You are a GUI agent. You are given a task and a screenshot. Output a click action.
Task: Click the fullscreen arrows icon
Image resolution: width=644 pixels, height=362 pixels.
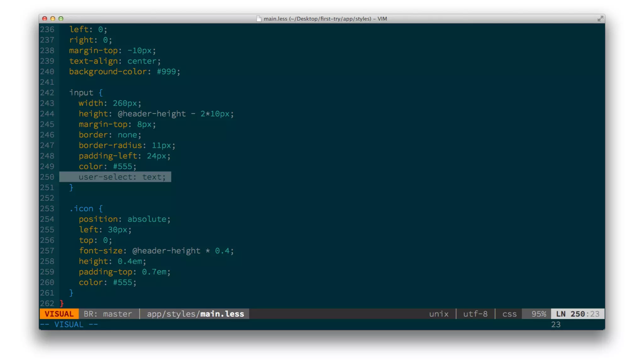(x=600, y=19)
